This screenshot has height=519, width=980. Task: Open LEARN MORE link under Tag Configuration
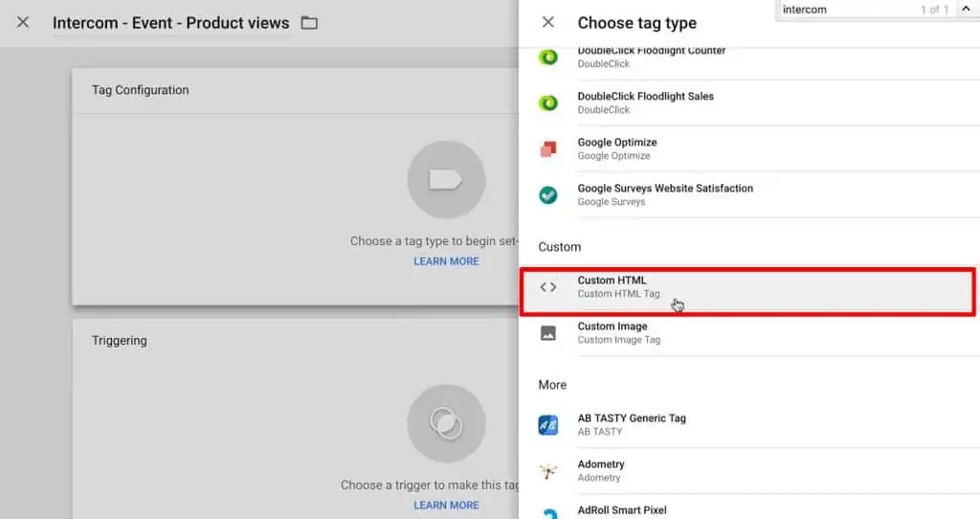tap(446, 261)
